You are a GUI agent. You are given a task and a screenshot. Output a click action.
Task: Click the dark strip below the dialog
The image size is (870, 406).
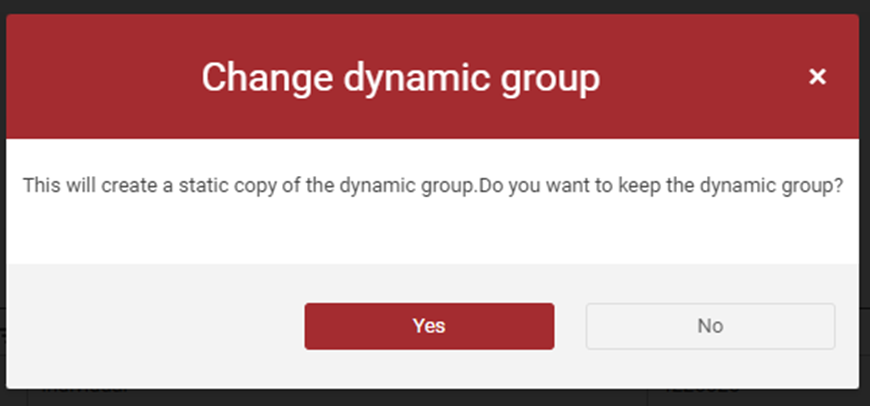435,398
